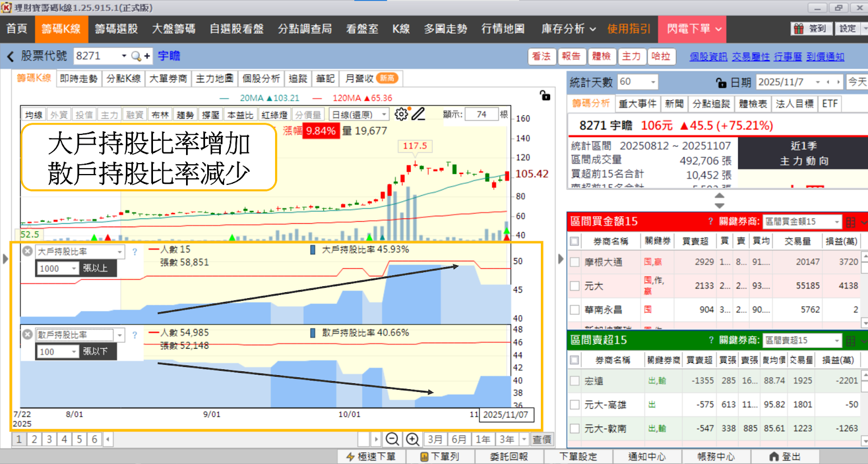Move the summary panel divider up with the arrow
This screenshot has height=464, width=868.
coord(719,196)
